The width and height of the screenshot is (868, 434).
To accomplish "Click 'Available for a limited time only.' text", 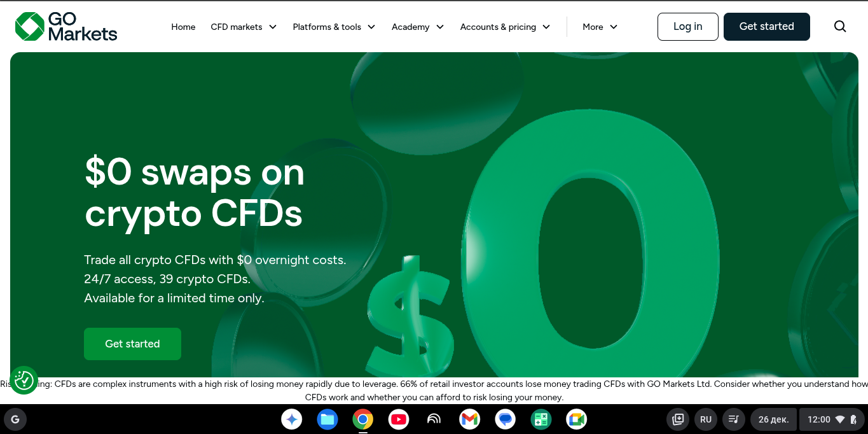I will [174, 298].
